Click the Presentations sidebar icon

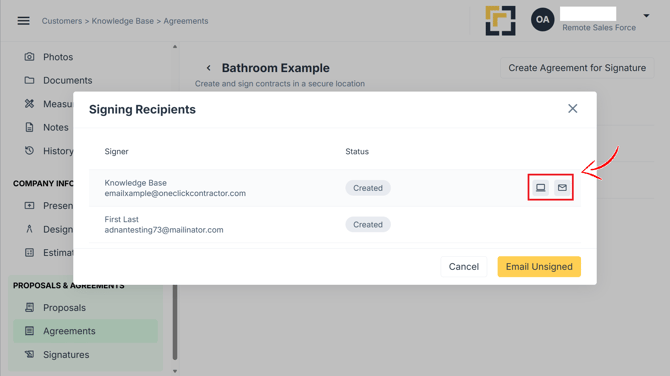click(x=29, y=206)
